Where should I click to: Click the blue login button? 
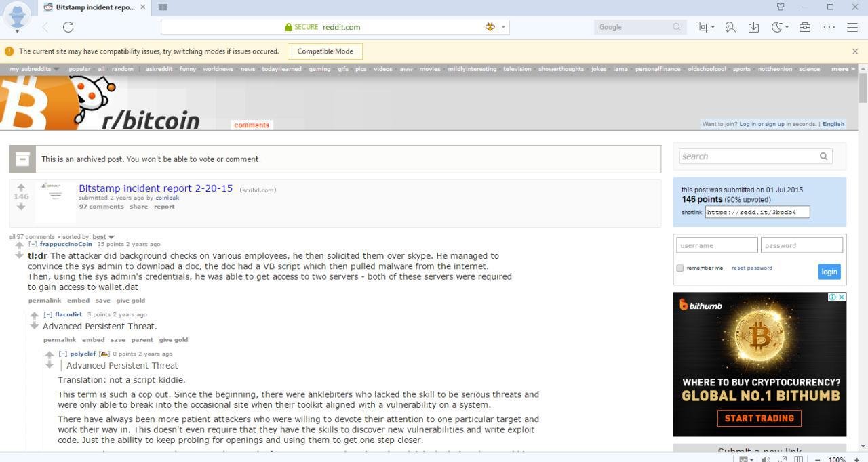[829, 272]
